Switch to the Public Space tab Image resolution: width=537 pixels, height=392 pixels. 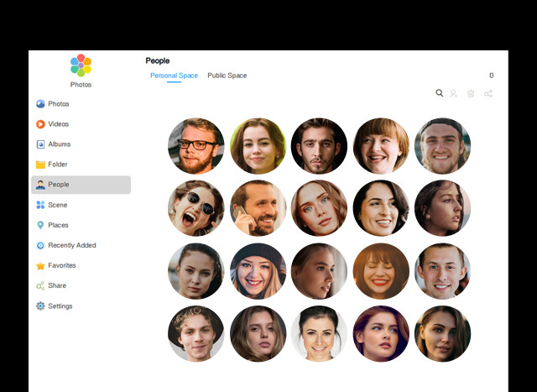(x=227, y=76)
